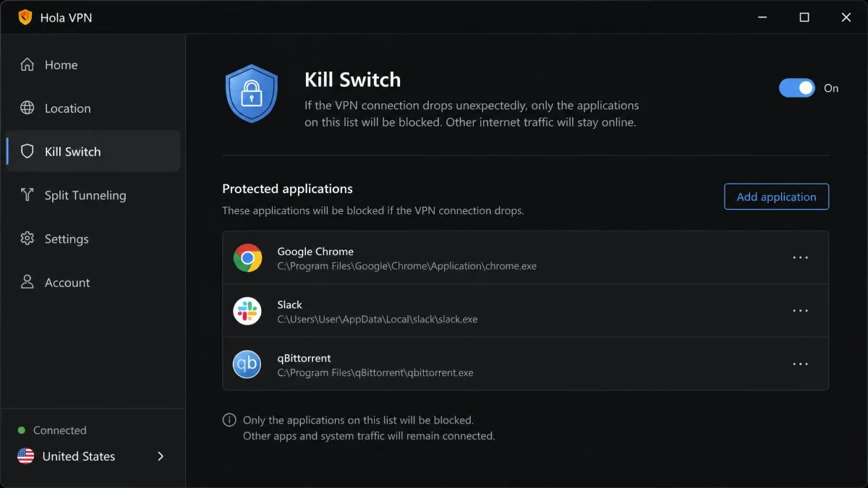Viewport: 868px width, 488px height.
Task: Open the Split Tunneling section
Action: (x=93, y=194)
